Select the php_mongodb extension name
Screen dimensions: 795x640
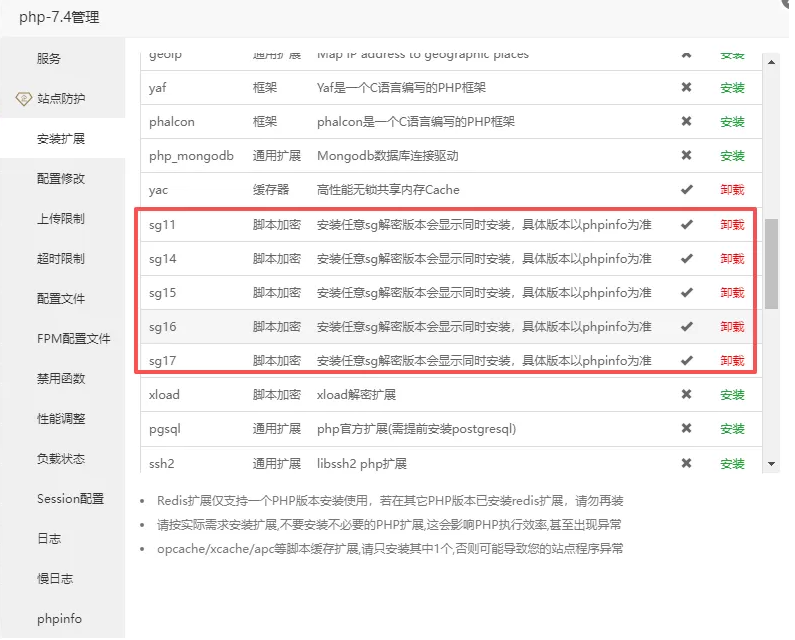[191, 156]
